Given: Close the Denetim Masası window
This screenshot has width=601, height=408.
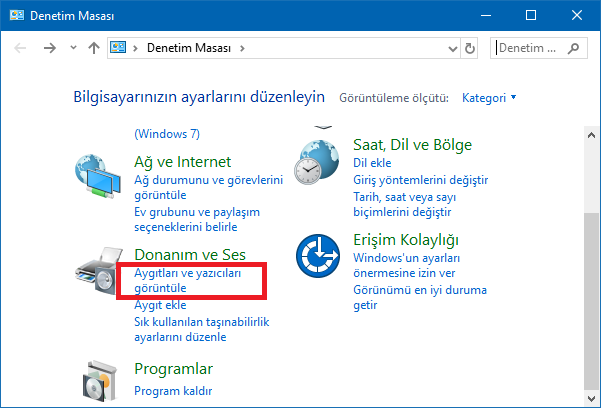Looking at the screenshot, I should point(577,15).
